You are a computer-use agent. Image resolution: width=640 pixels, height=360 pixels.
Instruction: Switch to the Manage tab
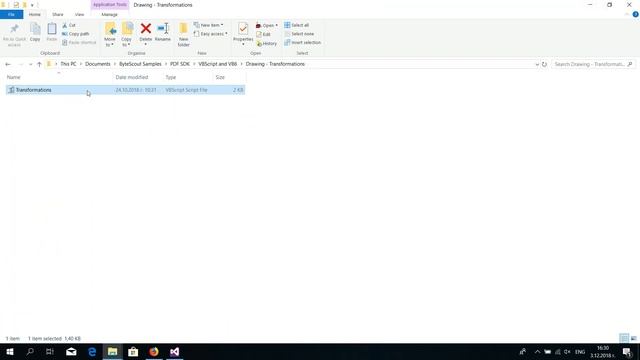[109, 15]
